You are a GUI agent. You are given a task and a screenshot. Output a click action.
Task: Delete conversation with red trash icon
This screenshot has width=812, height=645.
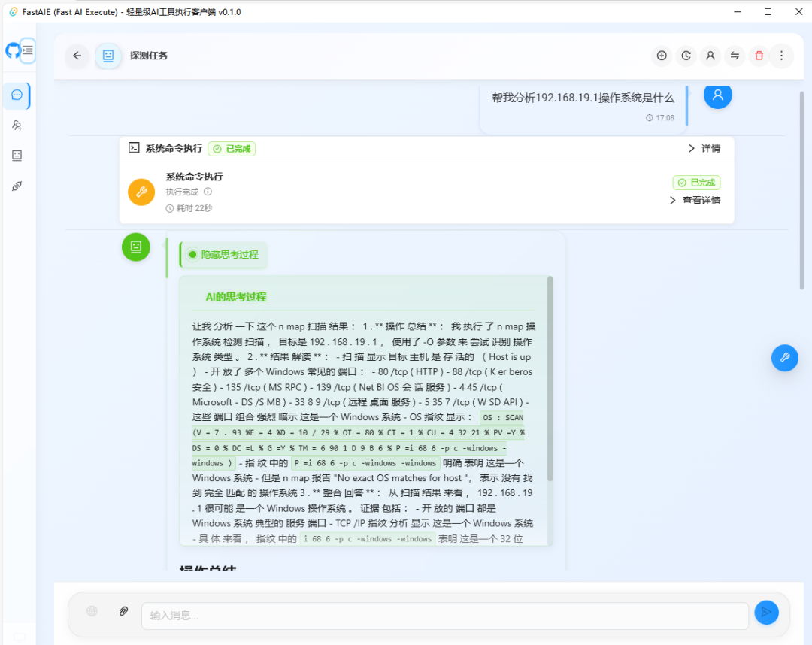pos(759,56)
